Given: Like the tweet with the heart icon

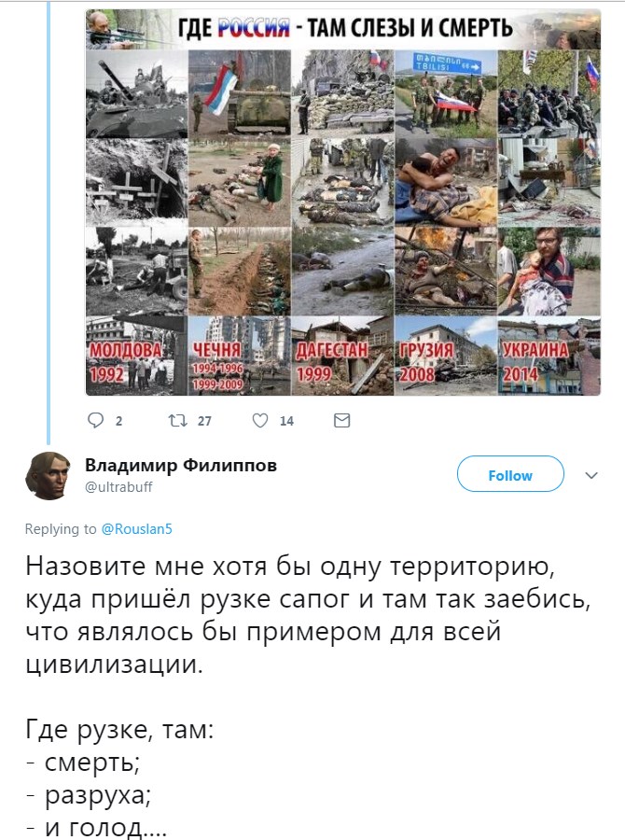Looking at the screenshot, I should (260, 421).
